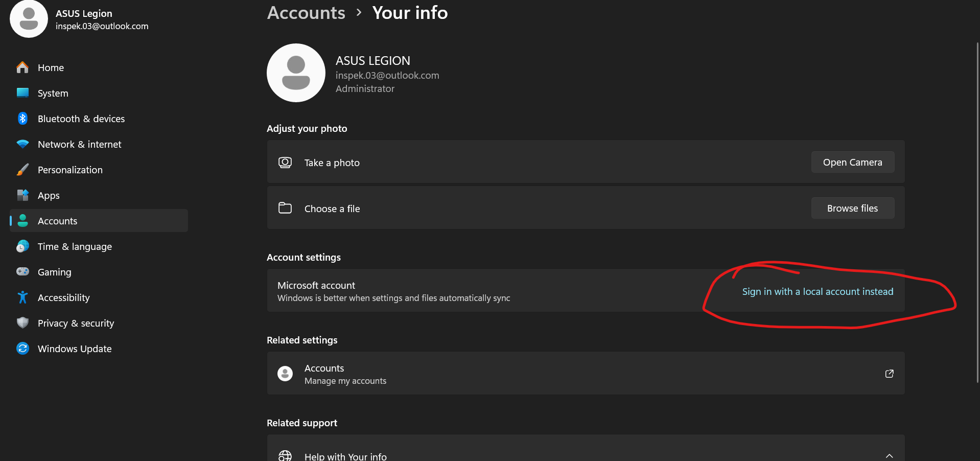Click the Privacy & security shield icon
The width and height of the screenshot is (980, 461).
click(x=22, y=323)
